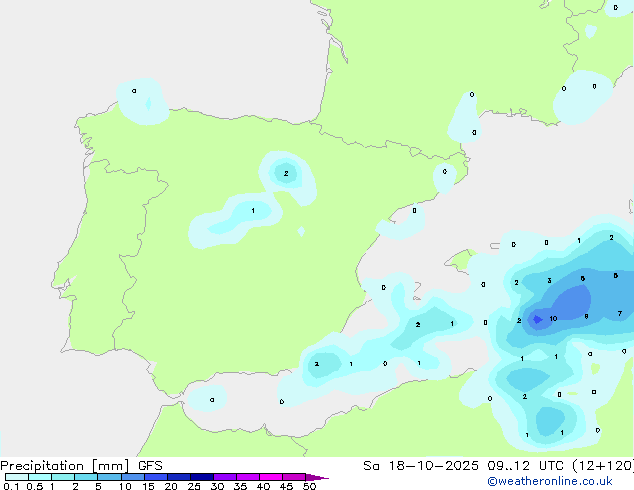Screen dimensions: 634x490
Task: Click the legend label '35'
Action: tap(240, 486)
